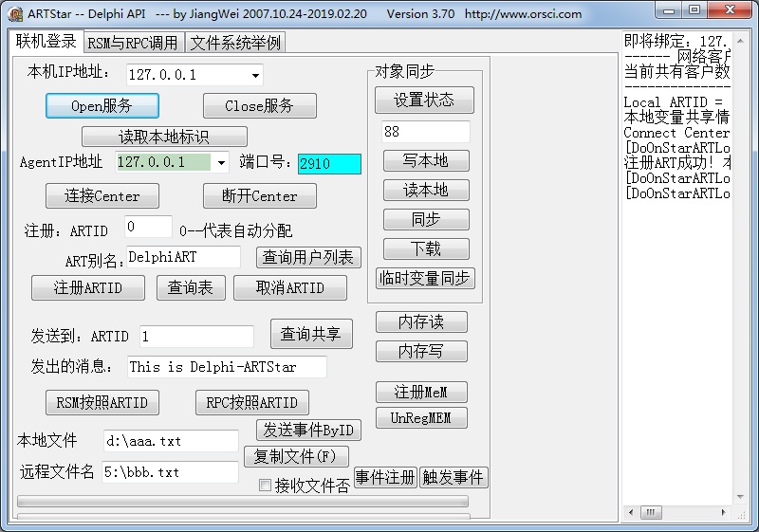The width and height of the screenshot is (759, 532).
Task: Click the 注册MeM button
Action: (421, 392)
